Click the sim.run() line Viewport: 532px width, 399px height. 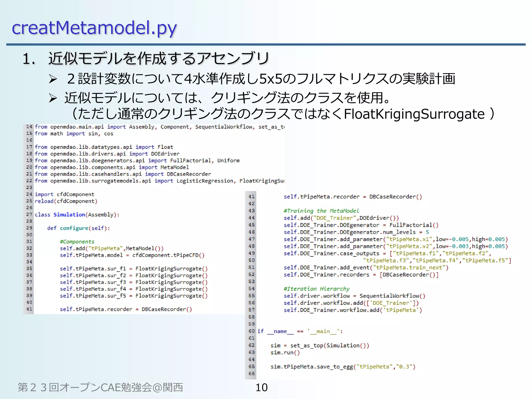coord(285,353)
